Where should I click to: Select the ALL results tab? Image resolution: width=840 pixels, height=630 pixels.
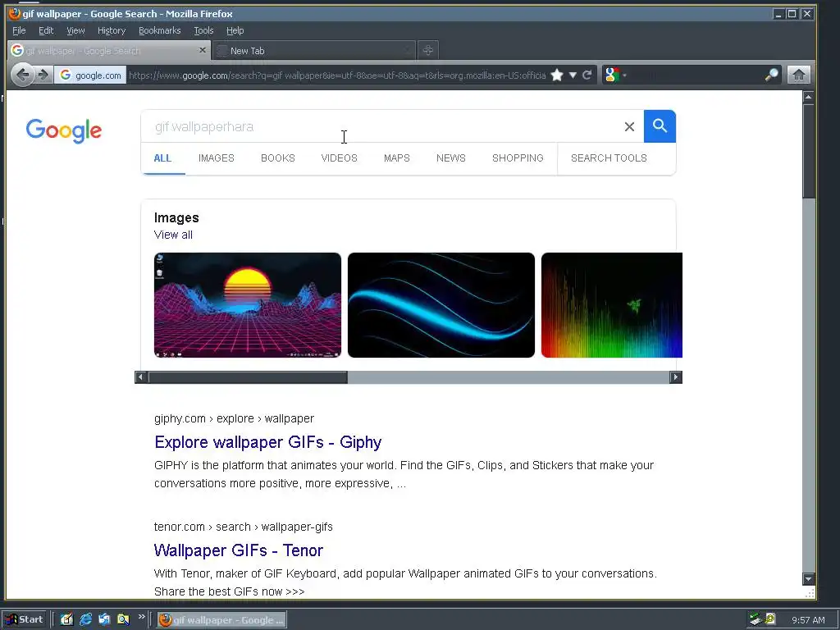pyautogui.click(x=162, y=158)
